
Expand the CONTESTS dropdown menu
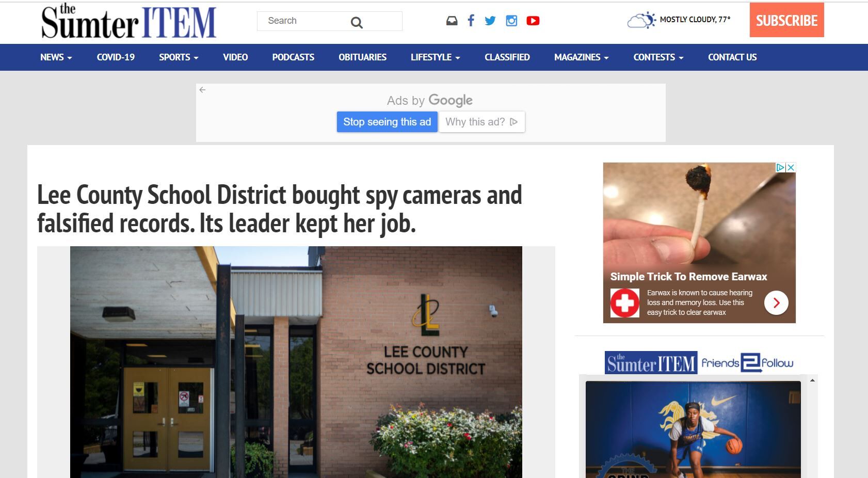pyautogui.click(x=658, y=57)
